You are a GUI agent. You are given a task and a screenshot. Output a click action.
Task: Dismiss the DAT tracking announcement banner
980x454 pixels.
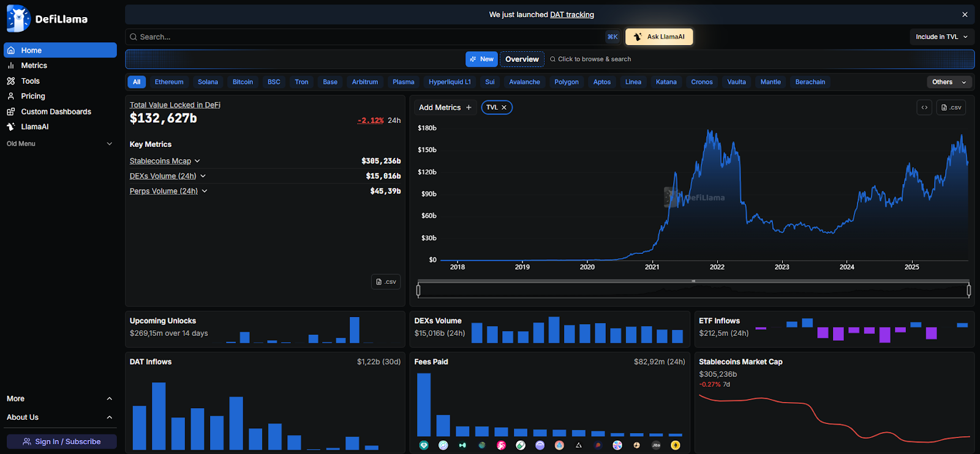pos(965,15)
